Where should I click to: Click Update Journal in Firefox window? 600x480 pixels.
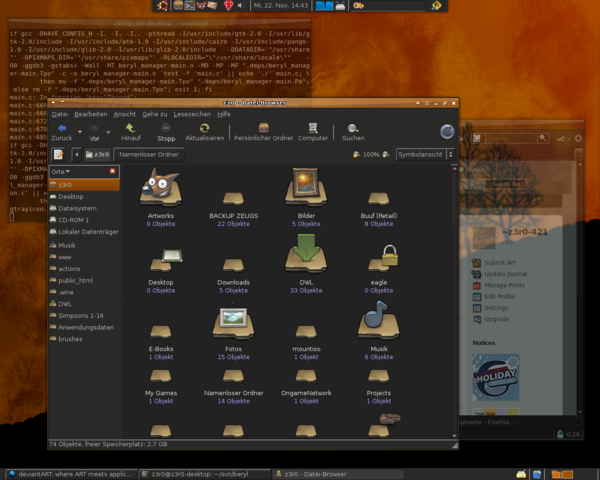pyautogui.click(x=505, y=274)
